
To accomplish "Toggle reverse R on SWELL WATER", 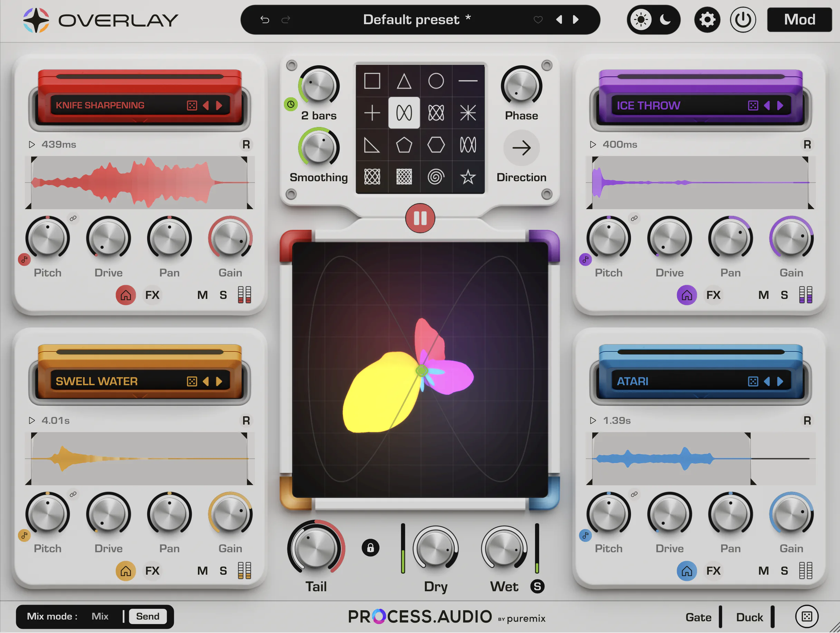I will (x=246, y=420).
